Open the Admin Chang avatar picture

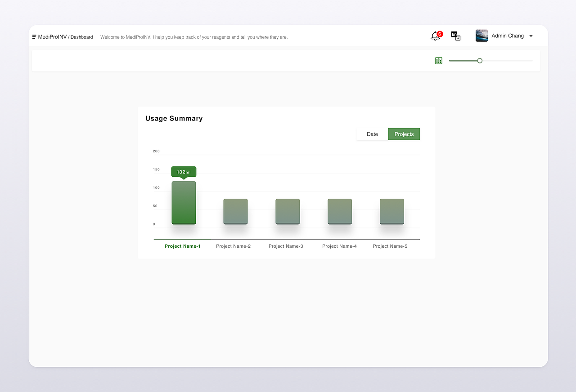pos(481,36)
